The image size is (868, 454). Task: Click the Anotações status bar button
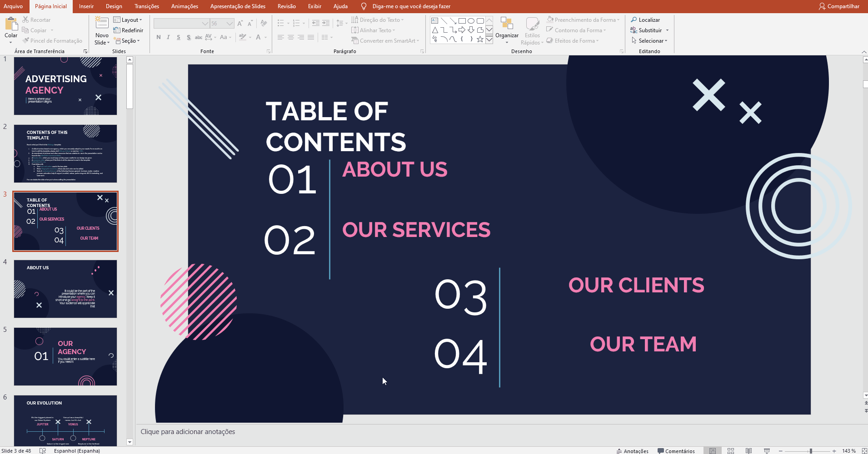[x=632, y=451]
